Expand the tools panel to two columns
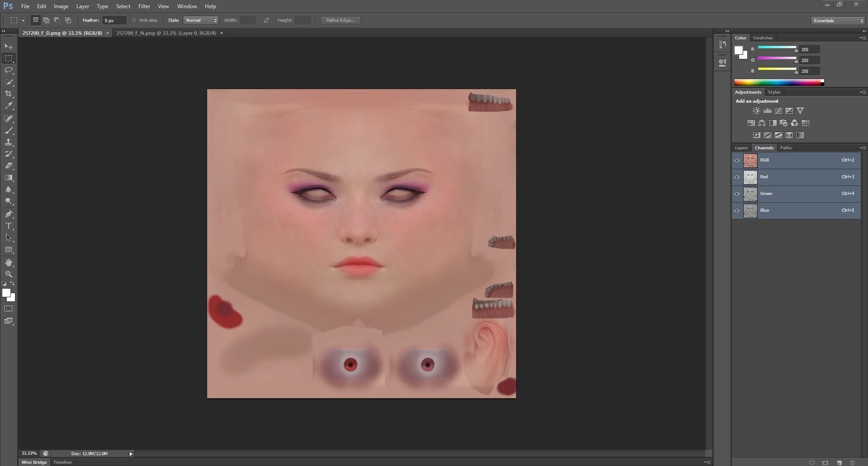This screenshot has width=868, height=466. click(x=4, y=31)
